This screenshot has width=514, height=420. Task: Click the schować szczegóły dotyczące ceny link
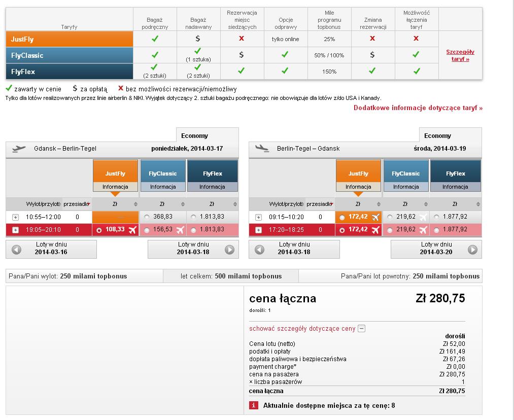click(x=302, y=328)
